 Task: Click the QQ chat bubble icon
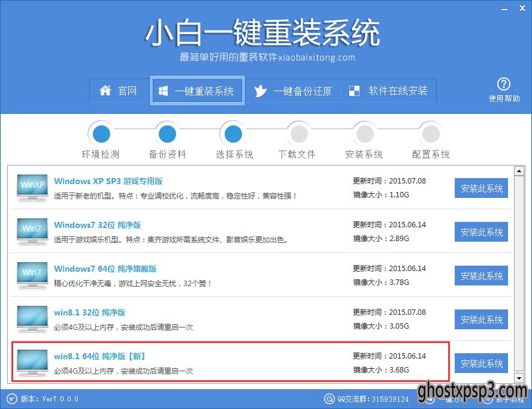(329, 399)
